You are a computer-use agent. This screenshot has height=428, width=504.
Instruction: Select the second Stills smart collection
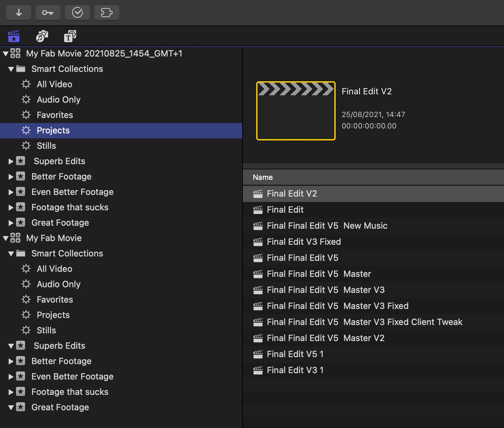coord(121,330)
